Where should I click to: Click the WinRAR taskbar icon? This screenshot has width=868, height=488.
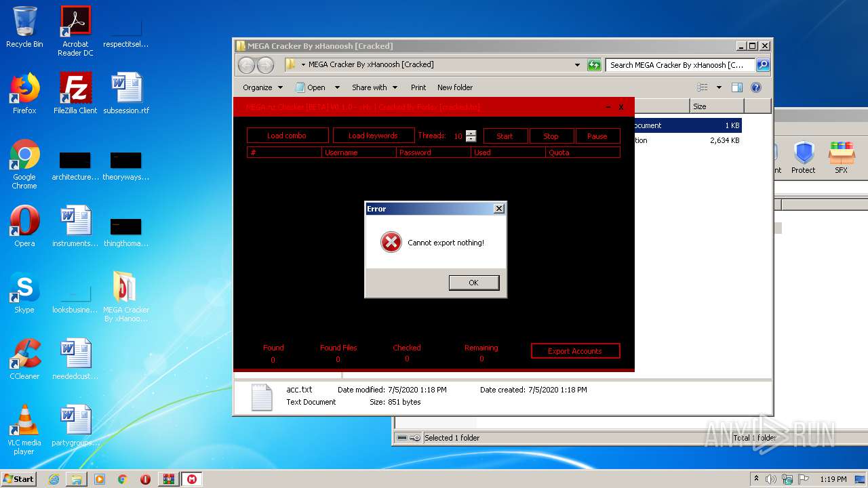(x=169, y=479)
